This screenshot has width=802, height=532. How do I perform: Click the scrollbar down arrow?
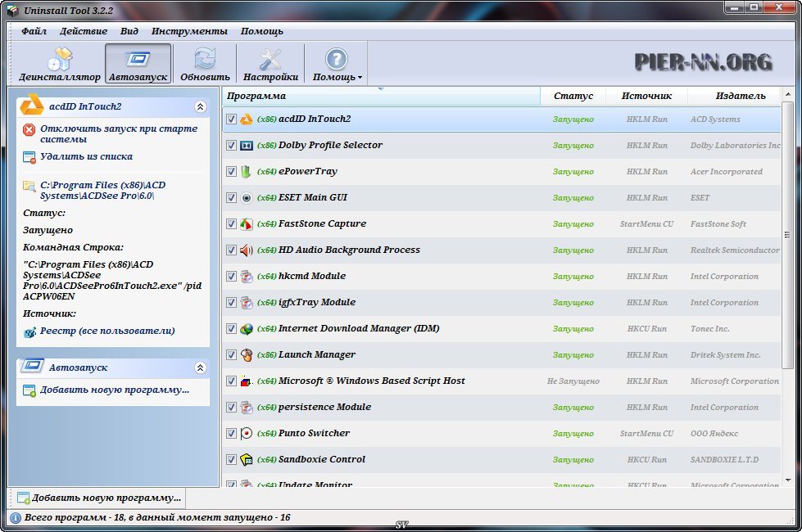click(x=788, y=480)
